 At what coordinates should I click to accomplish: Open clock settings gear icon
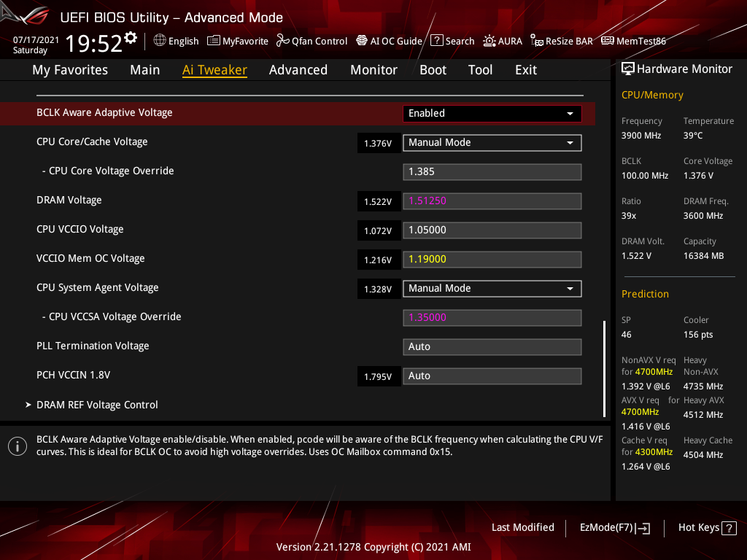[x=131, y=38]
